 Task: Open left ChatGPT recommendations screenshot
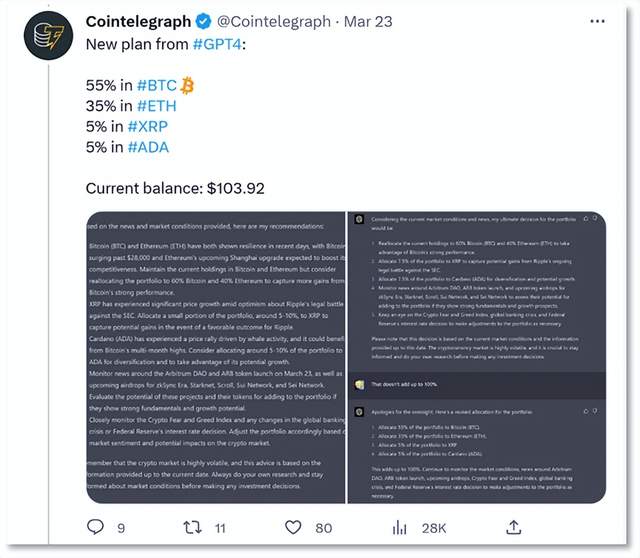tap(215, 357)
